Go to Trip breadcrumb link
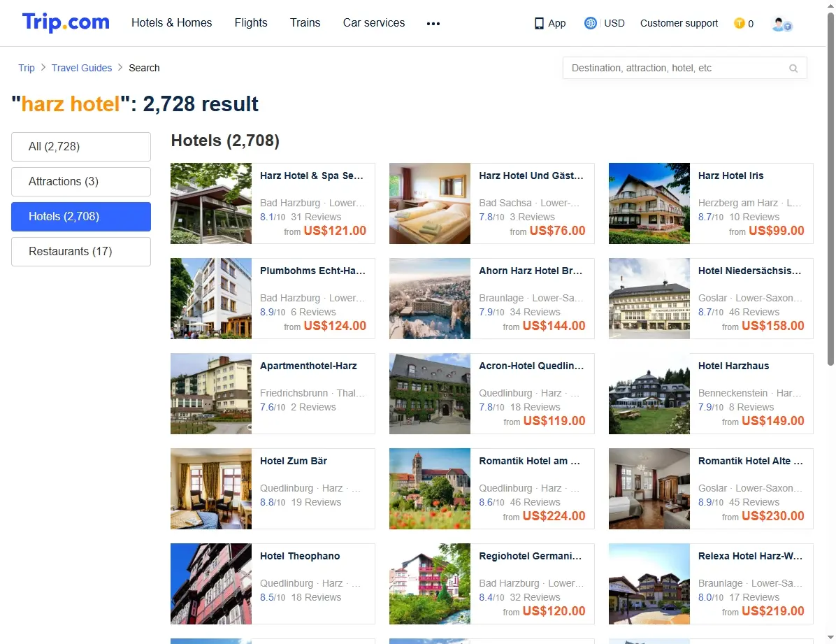 click(x=26, y=68)
